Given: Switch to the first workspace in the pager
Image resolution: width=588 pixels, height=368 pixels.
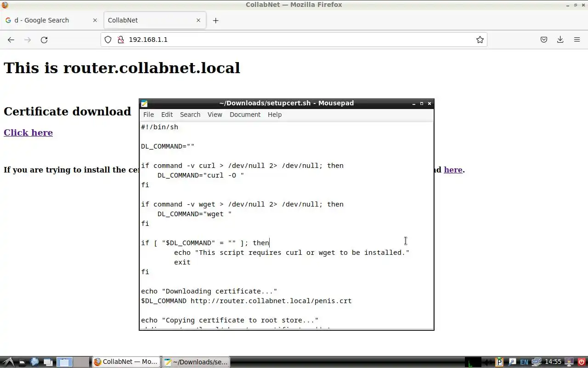Looking at the screenshot, I should click(x=65, y=362).
